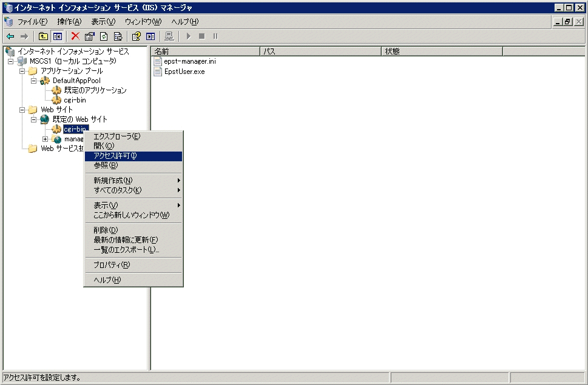This screenshot has height=385, width=588.
Task: Click the Forward arrow toolbar icon
Action: coord(24,36)
